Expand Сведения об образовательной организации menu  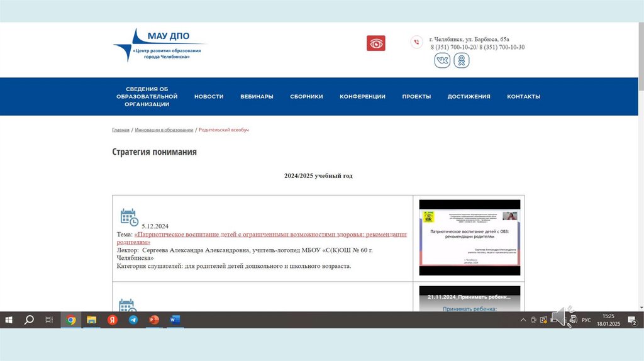coord(147,97)
